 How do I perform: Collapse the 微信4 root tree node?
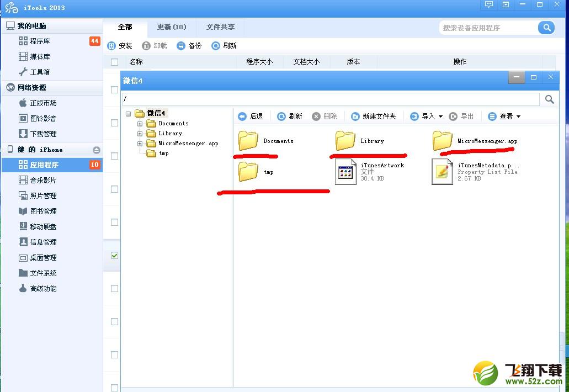pos(129,114)
